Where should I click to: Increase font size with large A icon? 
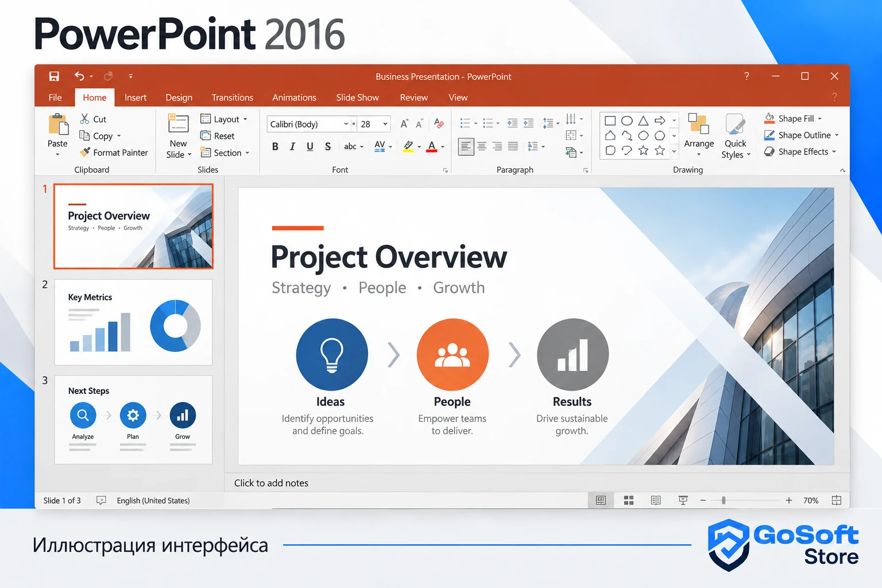404,123
